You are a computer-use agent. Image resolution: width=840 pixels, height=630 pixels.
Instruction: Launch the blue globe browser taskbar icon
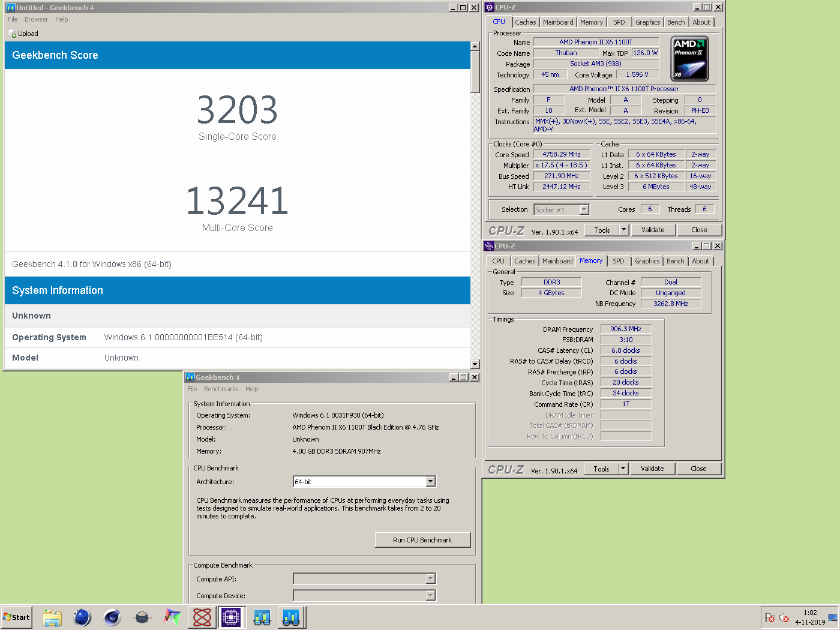click(x=82, y=617)
